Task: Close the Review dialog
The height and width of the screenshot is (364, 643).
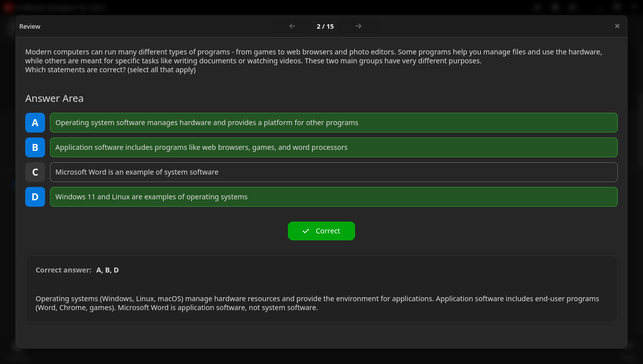Action: [x=617, y=26]
